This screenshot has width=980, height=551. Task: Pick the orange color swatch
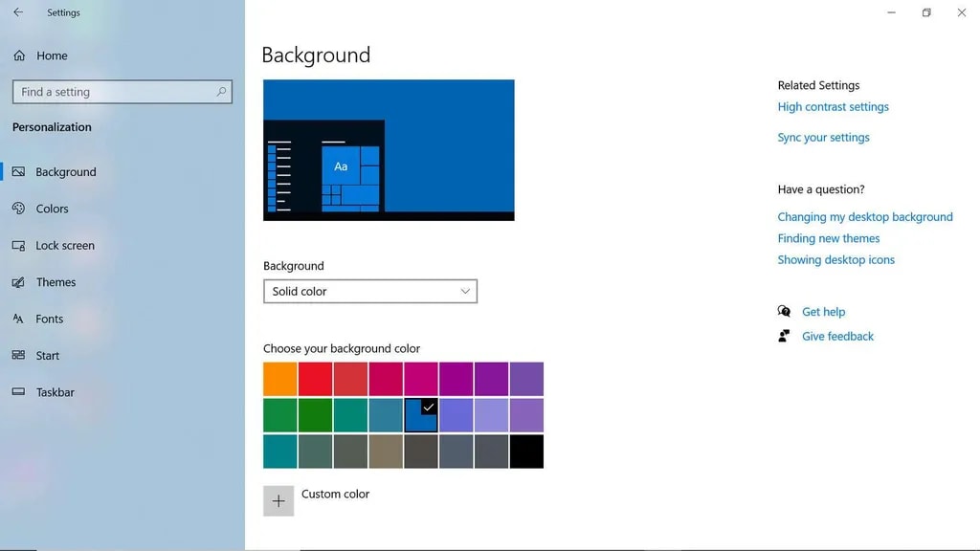pyautogui.click(x=280, y=379)
